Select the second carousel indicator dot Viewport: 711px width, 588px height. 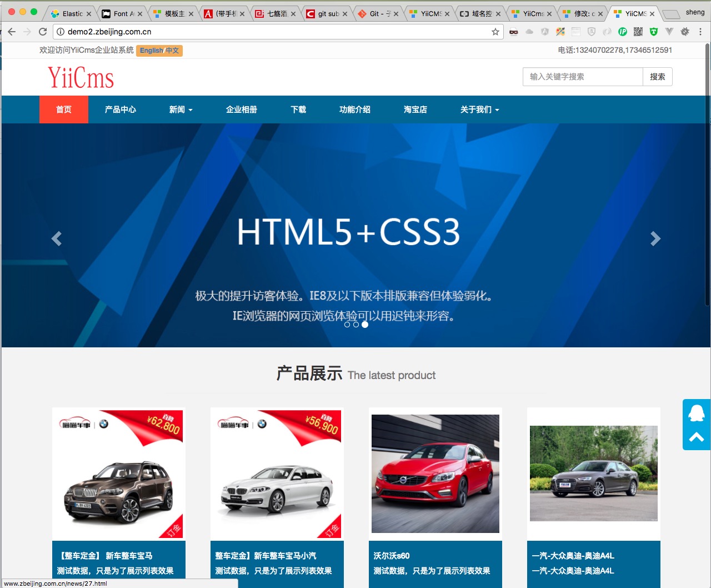pyautogui.click(x=356, y=325)
